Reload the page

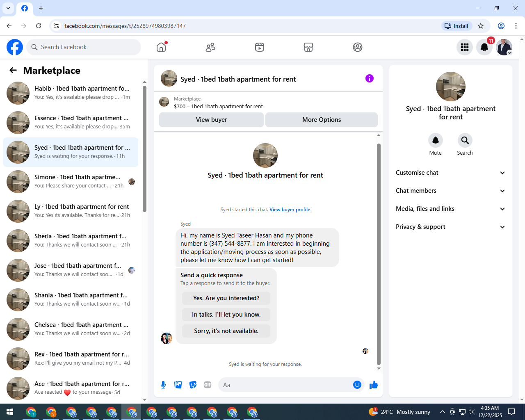pos(39,26)
